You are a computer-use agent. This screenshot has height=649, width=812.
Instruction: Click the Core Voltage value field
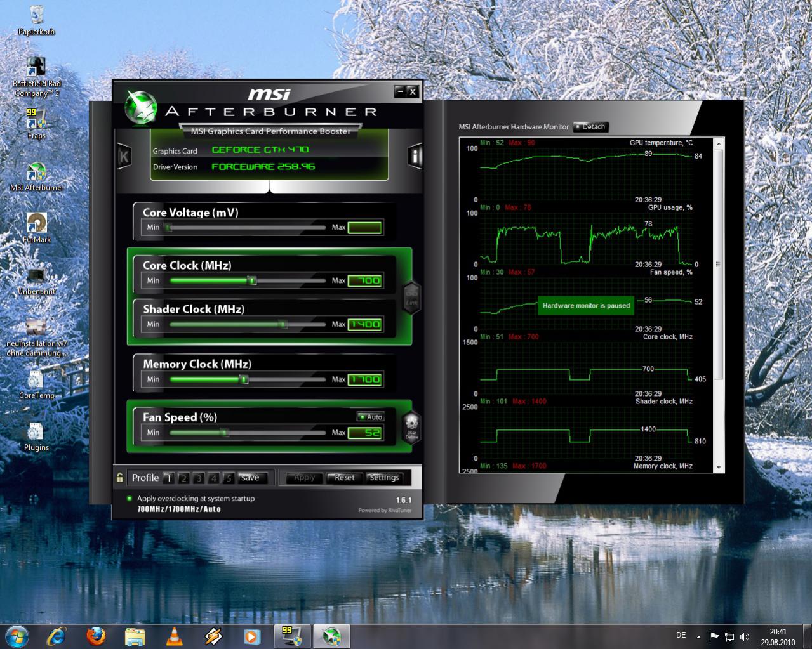[365, 228]
